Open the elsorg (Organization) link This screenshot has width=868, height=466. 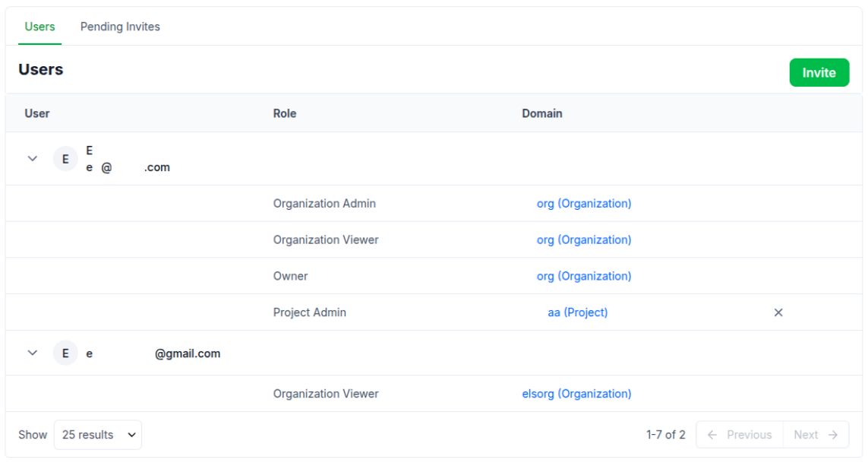click(576, 394)
